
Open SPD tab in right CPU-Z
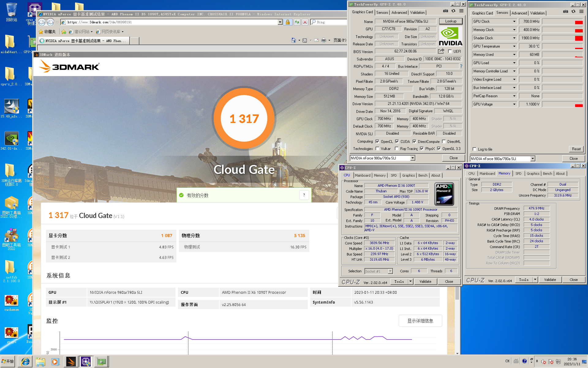click(518, 174)
